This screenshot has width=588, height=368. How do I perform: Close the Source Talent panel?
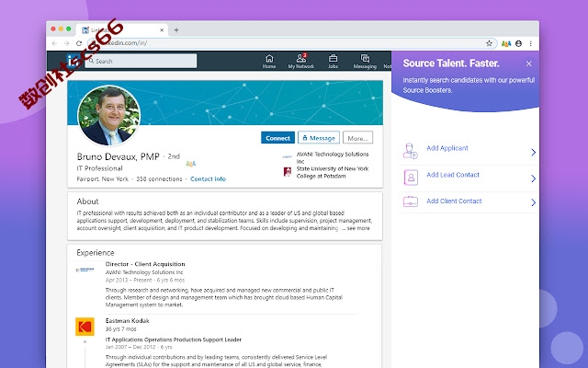pos(529,63)
